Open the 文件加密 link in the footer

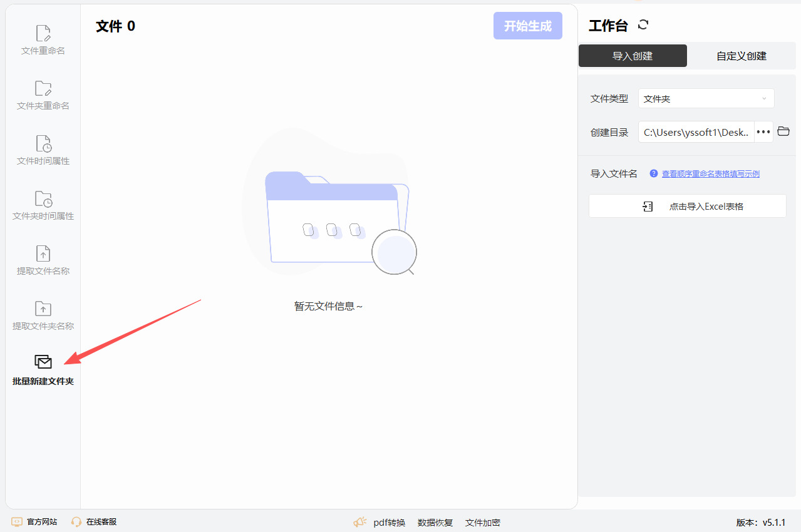(x=483, y=523)
